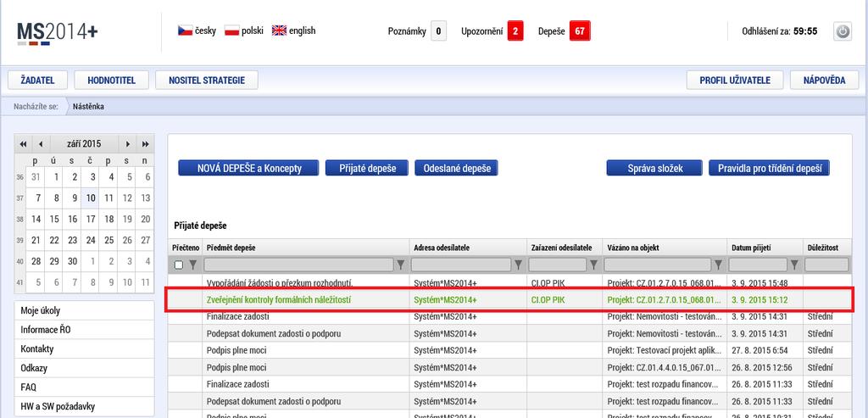Open filter icon for Vázáno na objekt column
The width and height of the screenshot is (868, 418).
pyautogui.click(x=719, y=265)
